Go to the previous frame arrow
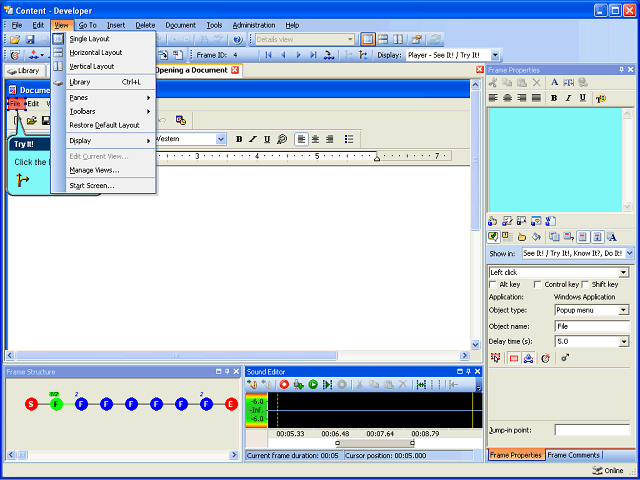640x480 pixels. 283,55
